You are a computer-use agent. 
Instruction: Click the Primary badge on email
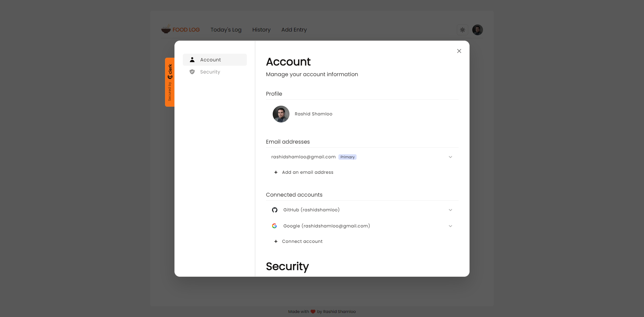pyautogui.click(x=347, y=157)
